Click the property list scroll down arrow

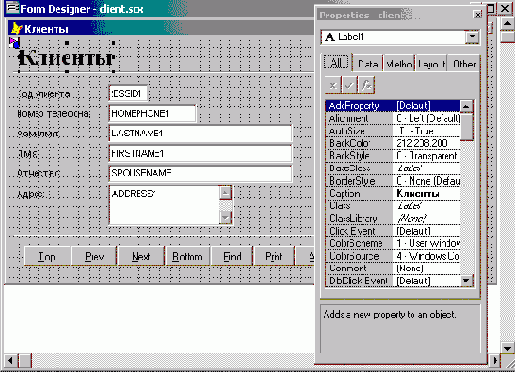coord(466,280)
